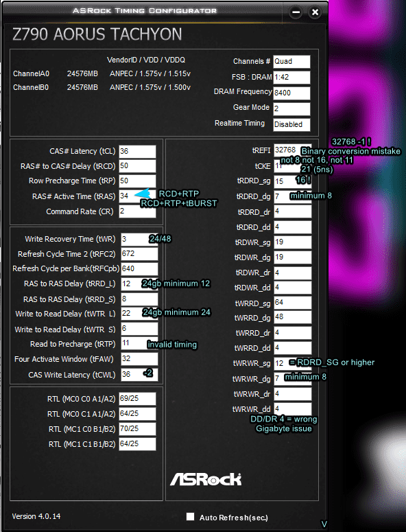Click the Realtime Timing Disabled field

291,124
